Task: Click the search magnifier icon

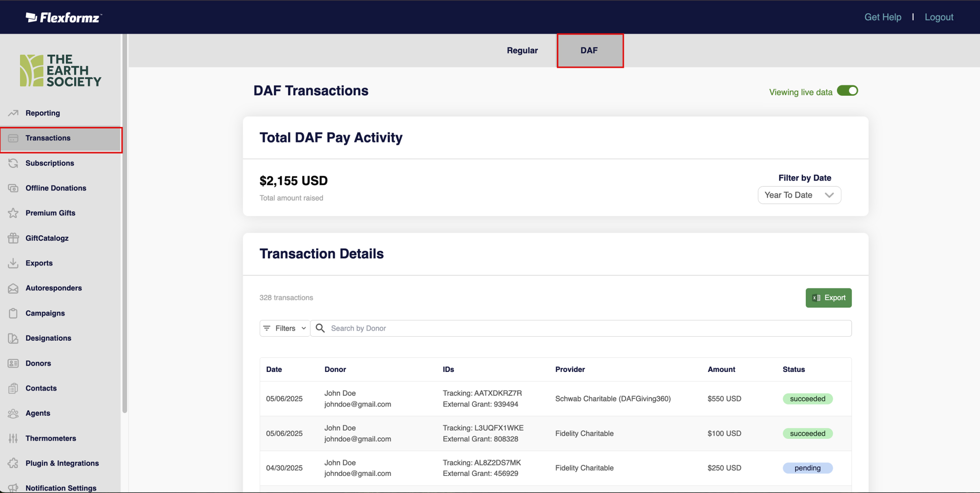Action: [x=320, y=329]
